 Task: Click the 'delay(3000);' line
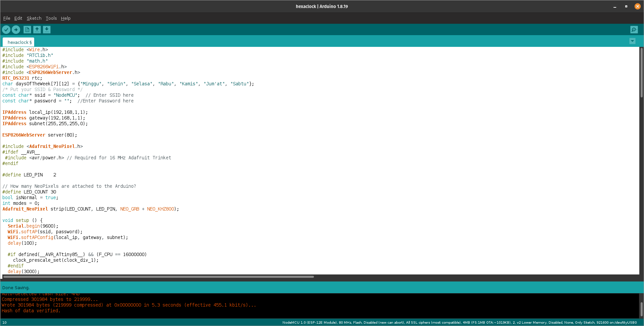click(24, 272)
